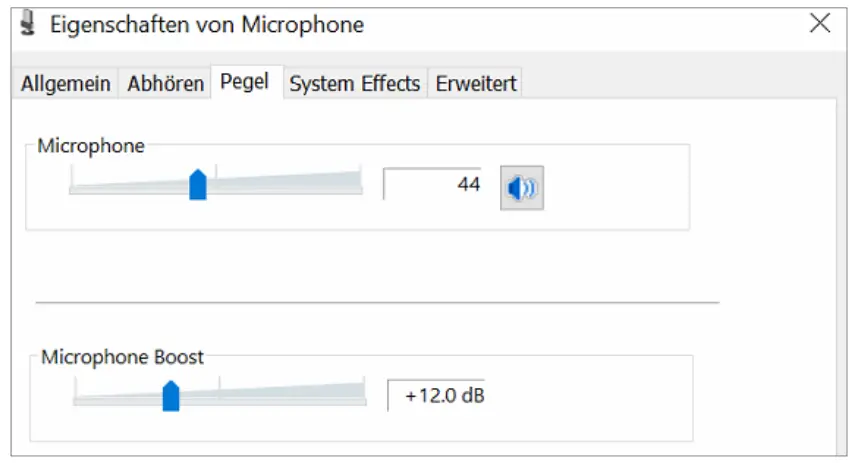Close the Eigenschaften von Microphone dialog
The height and width of the screenshot is (463, 858).
click(820, 24)
